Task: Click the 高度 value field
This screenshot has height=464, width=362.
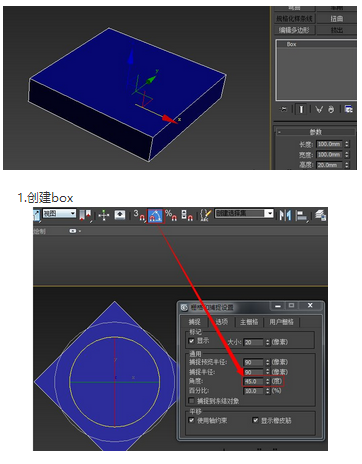Action: point(329,165)
